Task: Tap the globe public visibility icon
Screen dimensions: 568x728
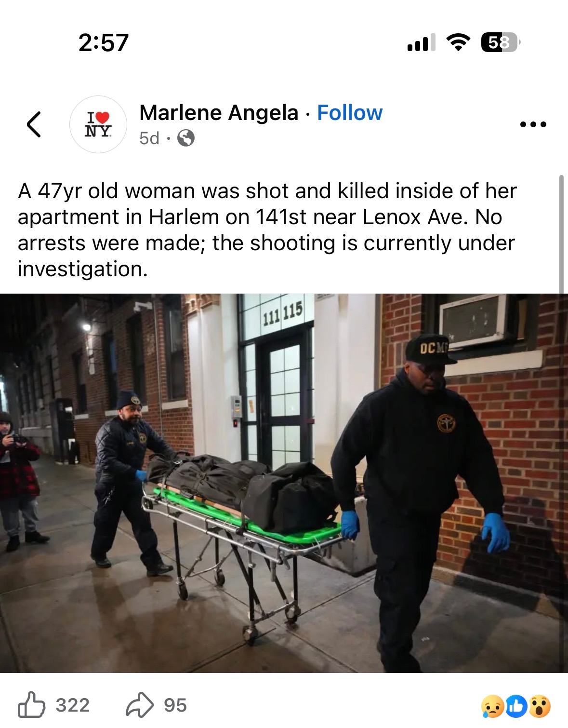Action: pyautogui.click(x=186, y=138)
